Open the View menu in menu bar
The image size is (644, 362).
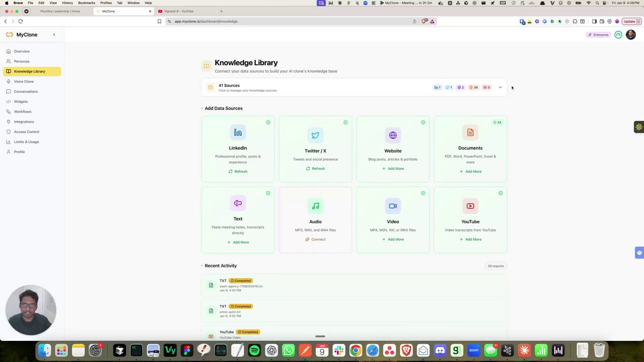coord(53,3)
